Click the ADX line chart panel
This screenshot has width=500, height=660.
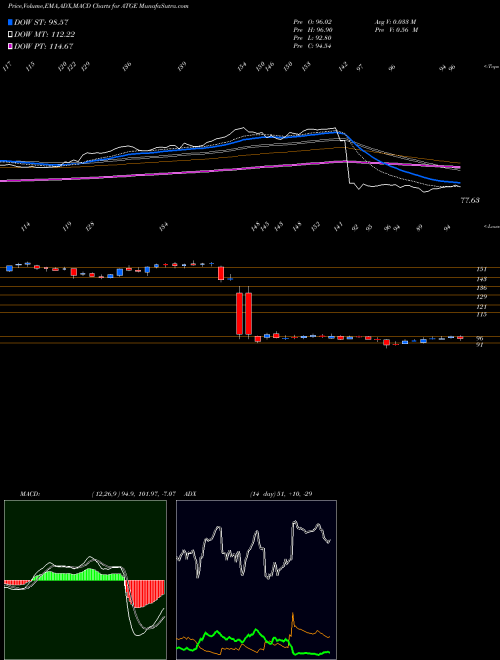(256, 580)
